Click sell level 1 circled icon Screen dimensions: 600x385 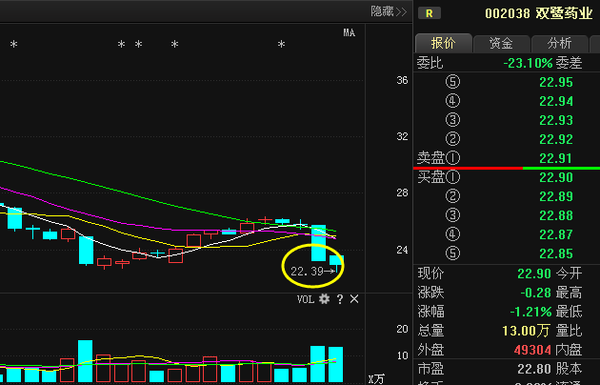pos(453,158)
